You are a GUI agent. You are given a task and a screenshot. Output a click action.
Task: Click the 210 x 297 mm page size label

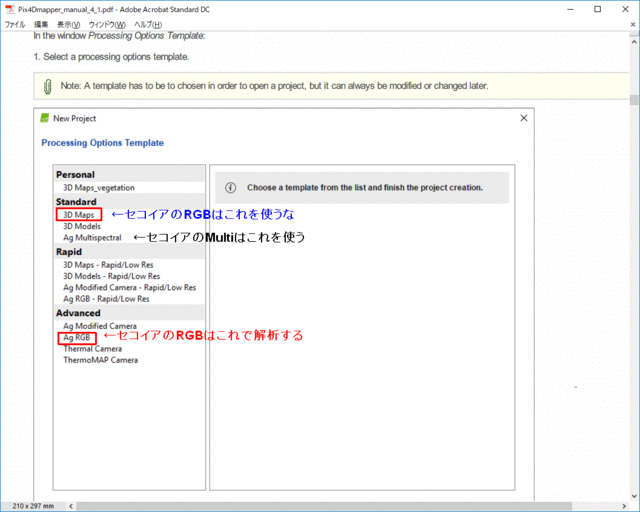pos(33,506)
